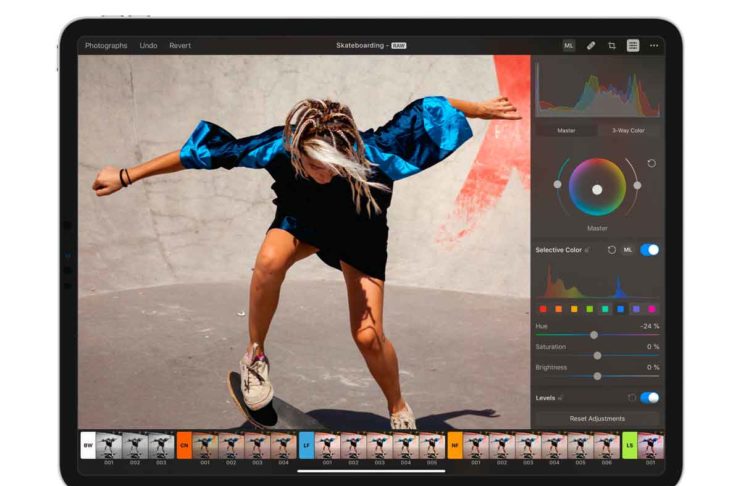The height and width of the screenshot is (486, 741).
Task: Apply ML Enhance from the top toolbar
Action: (569, 46)
